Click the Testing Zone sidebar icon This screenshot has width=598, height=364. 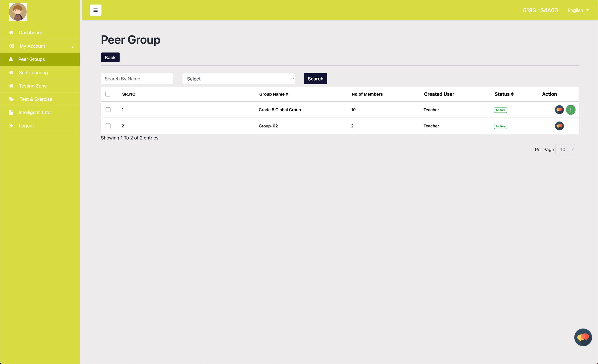[x=11, y=86]
